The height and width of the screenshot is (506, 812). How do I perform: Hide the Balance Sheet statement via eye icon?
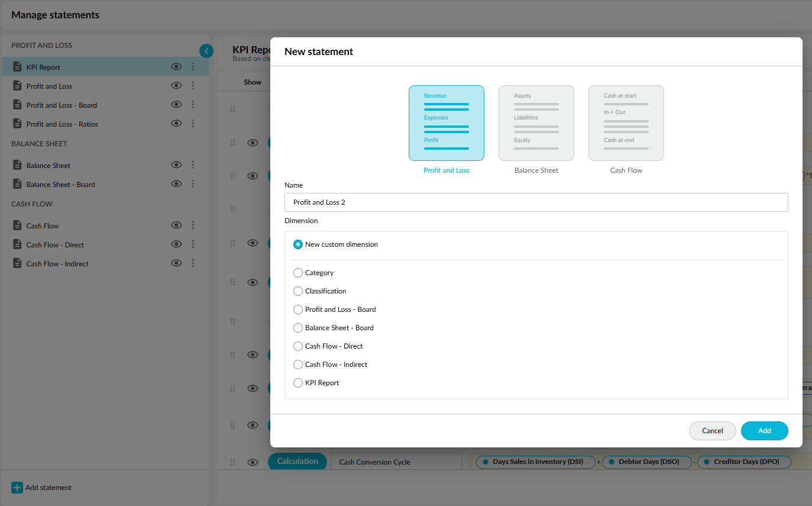coord(176,165)
